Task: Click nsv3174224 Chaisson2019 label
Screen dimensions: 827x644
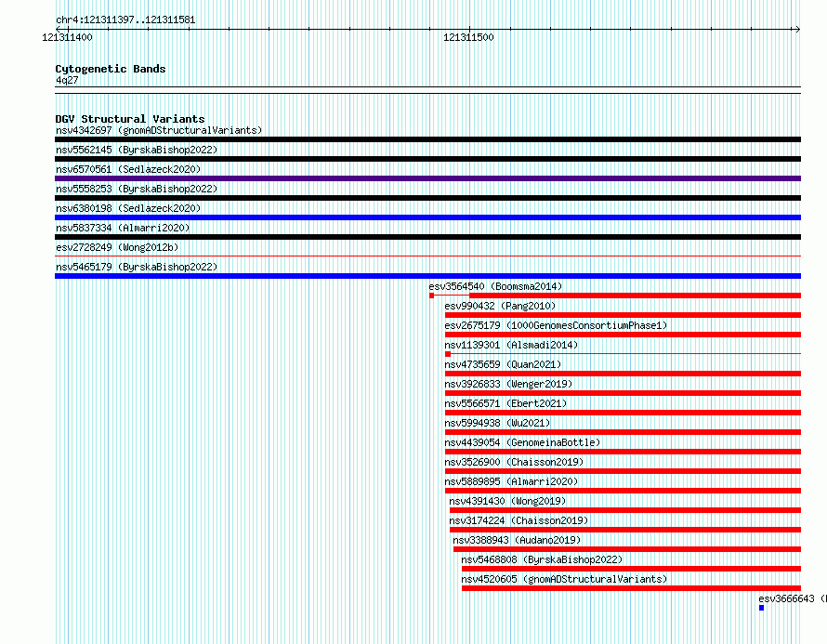Action: point(519,520)
